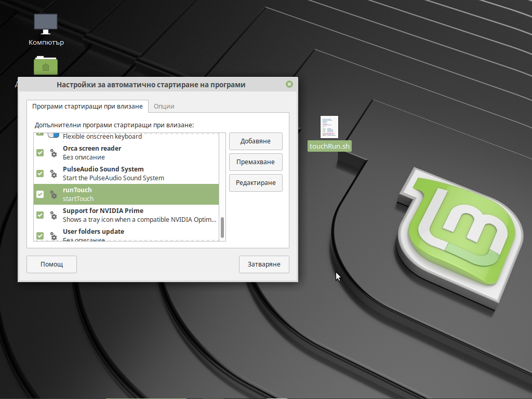Click the Премахване button
The width and height of the screenshot is (532, 399).
point(256,162)
